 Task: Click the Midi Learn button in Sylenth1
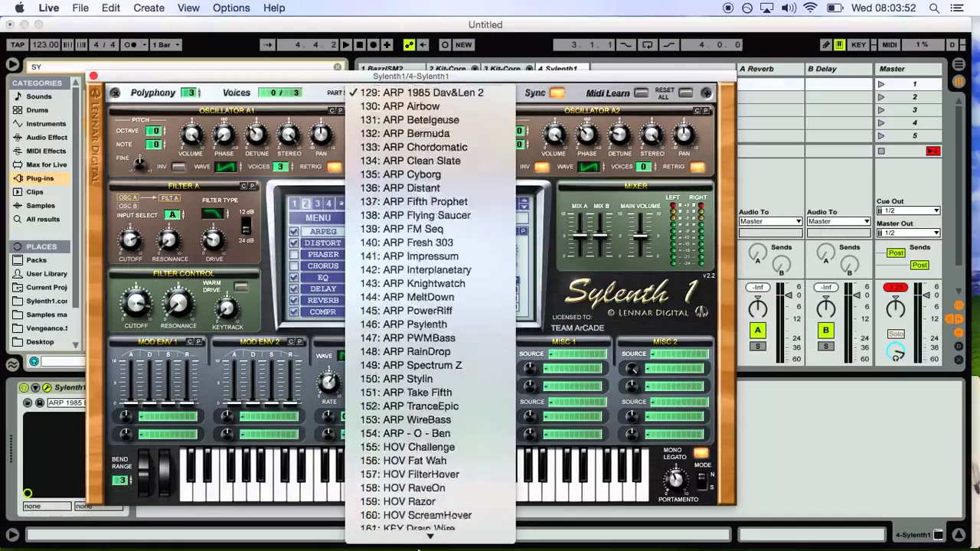pos(640,93)
